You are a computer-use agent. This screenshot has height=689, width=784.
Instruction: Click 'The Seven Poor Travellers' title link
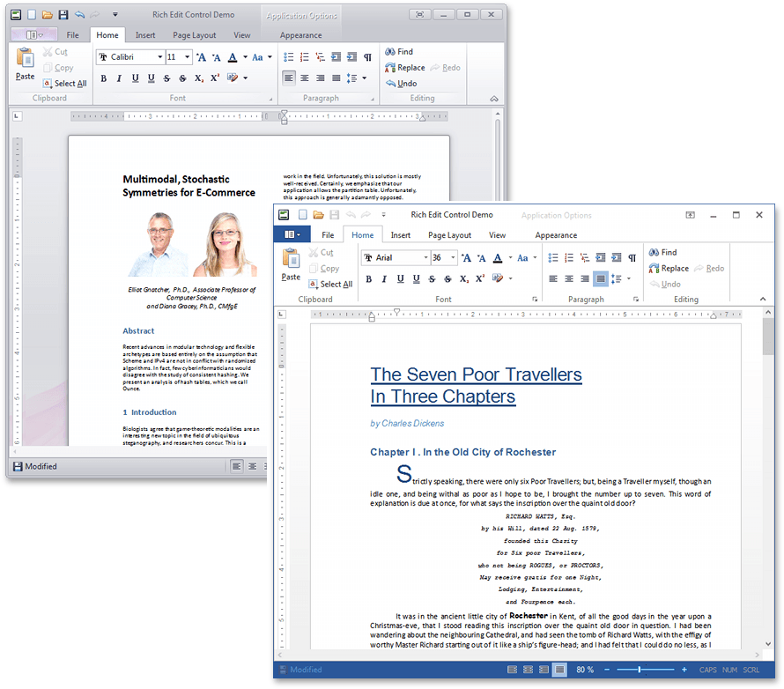point(476,374)
